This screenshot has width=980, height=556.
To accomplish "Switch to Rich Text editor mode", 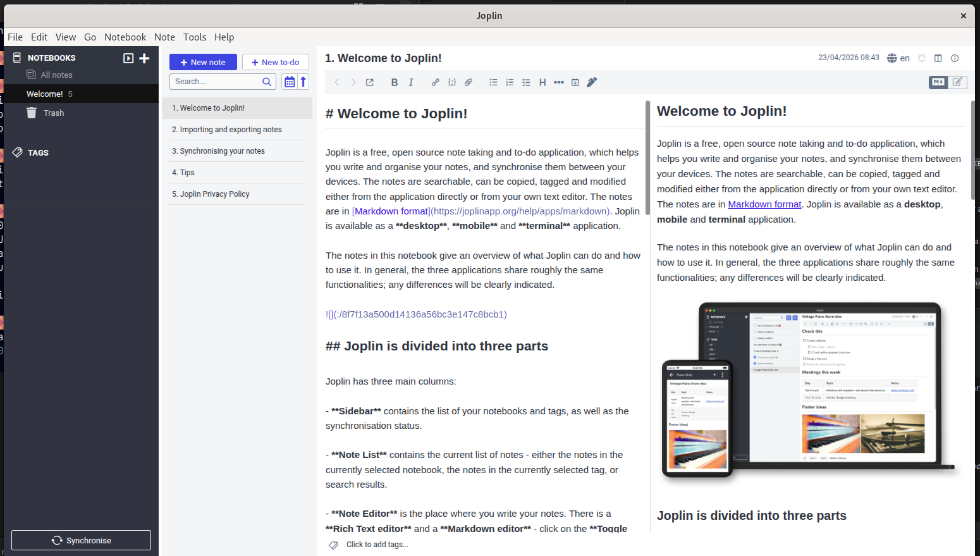I will 957,82.
